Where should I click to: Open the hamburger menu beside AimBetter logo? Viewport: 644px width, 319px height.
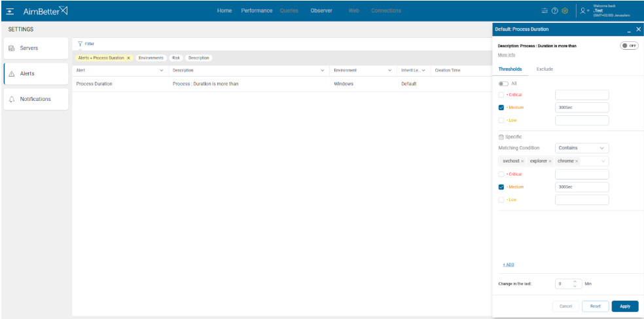point(11,11)
